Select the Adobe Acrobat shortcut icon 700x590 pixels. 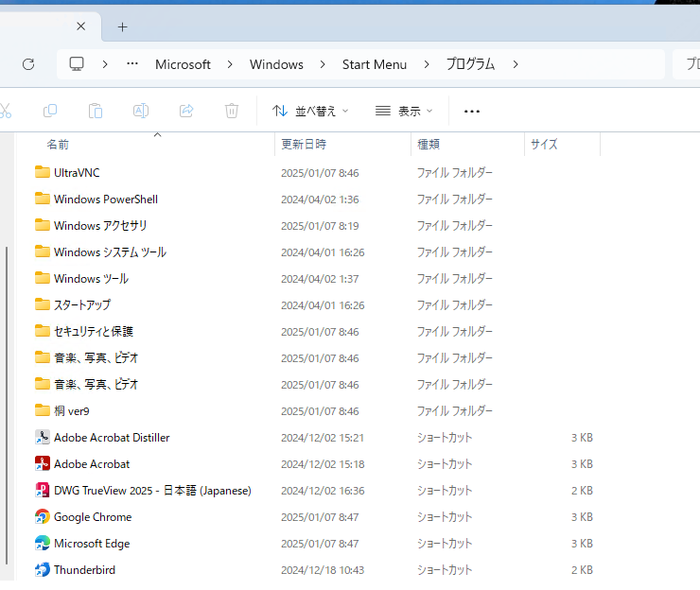click(43, 463)
